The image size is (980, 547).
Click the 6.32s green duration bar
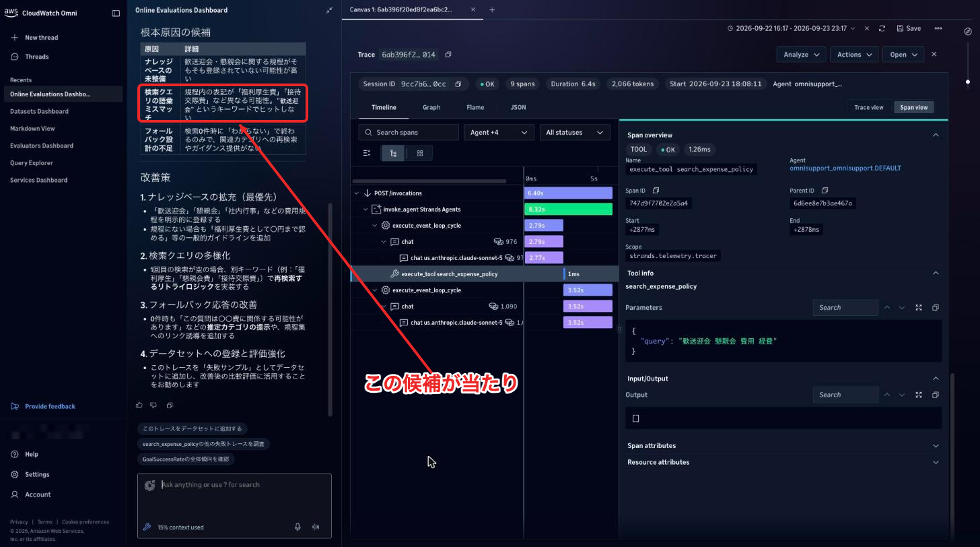point(568,210)
